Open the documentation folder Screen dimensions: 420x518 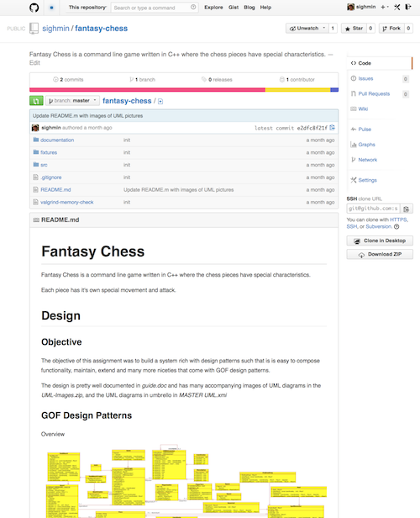click(x=57, y=140)
